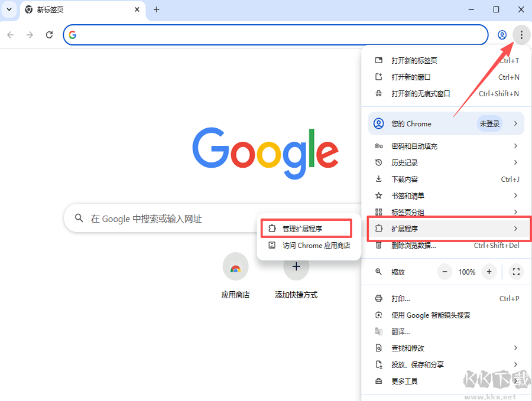532x401 pixels.
Task: Click the person icon beside 您的 Chrome
Action: pos(379,123)
